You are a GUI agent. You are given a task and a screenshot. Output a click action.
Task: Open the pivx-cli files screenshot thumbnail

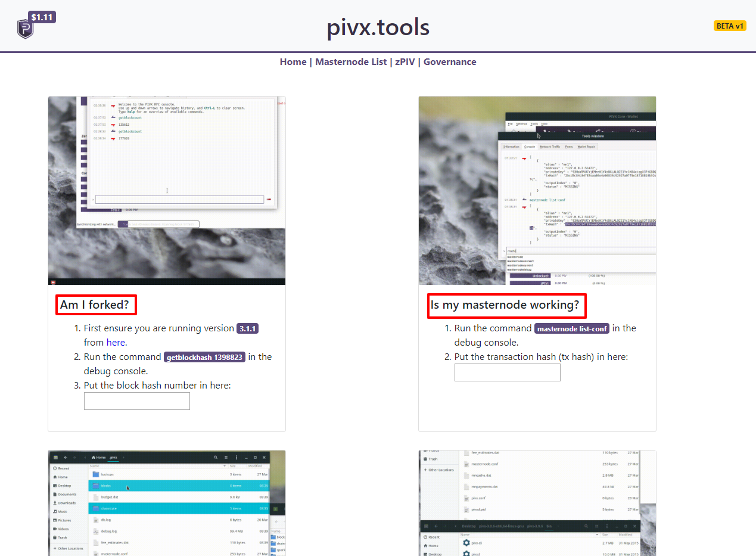[x=537, y=503]
